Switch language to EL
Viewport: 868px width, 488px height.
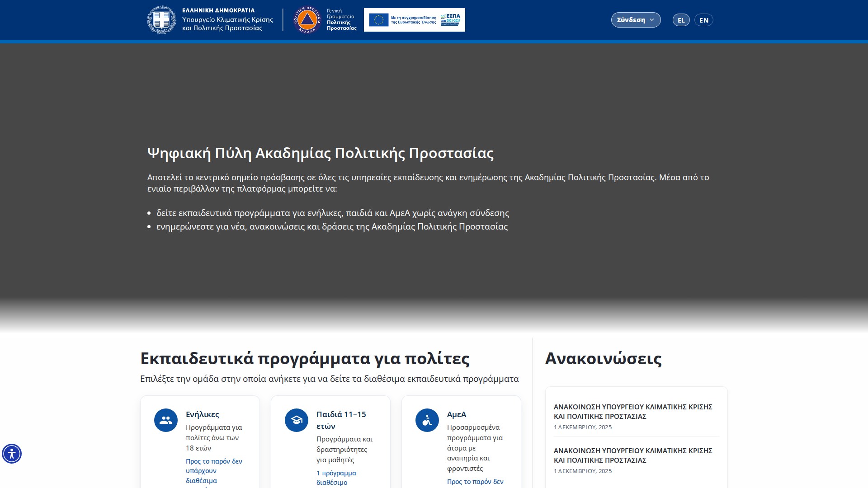(681, 20)
